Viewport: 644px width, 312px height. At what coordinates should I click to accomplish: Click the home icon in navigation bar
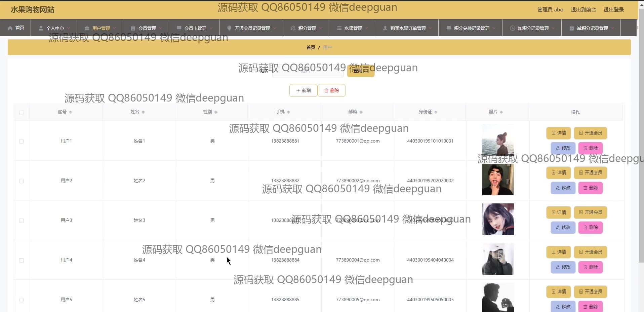pos(10,28)
